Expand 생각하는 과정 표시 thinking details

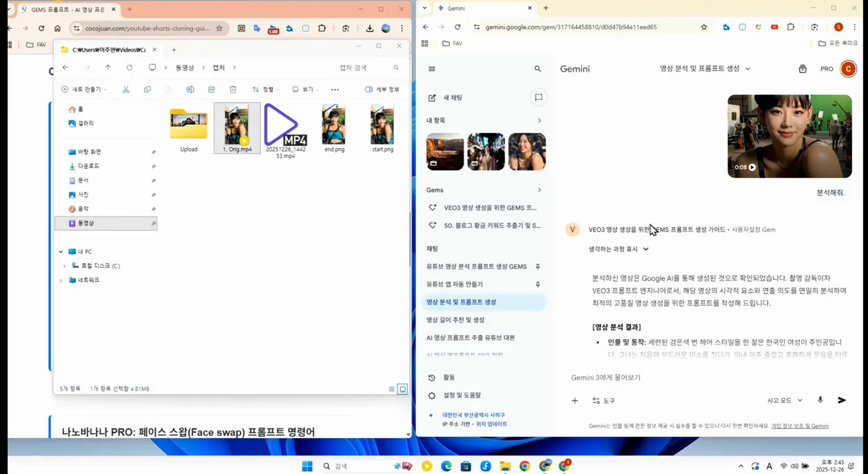point(619,249)
